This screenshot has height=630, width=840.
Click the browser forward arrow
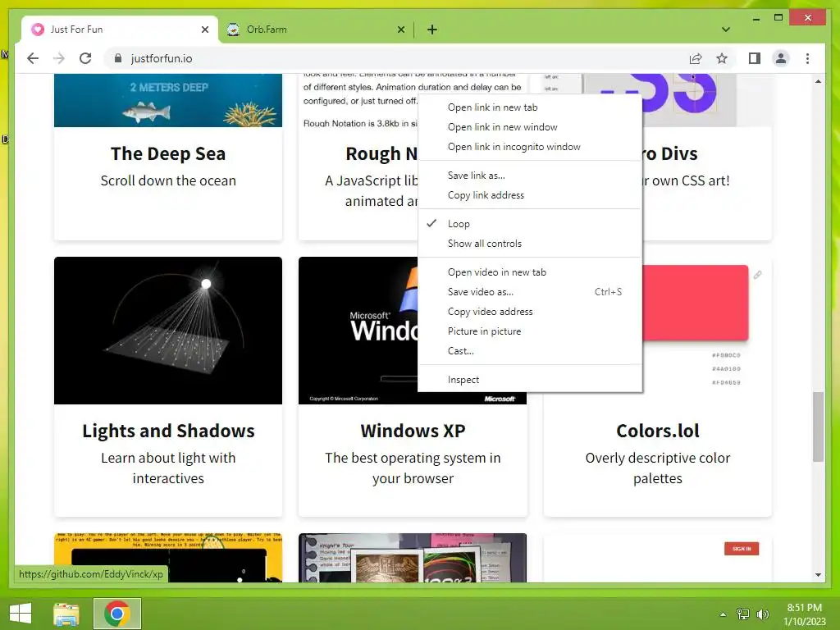(x=59, y=58)
